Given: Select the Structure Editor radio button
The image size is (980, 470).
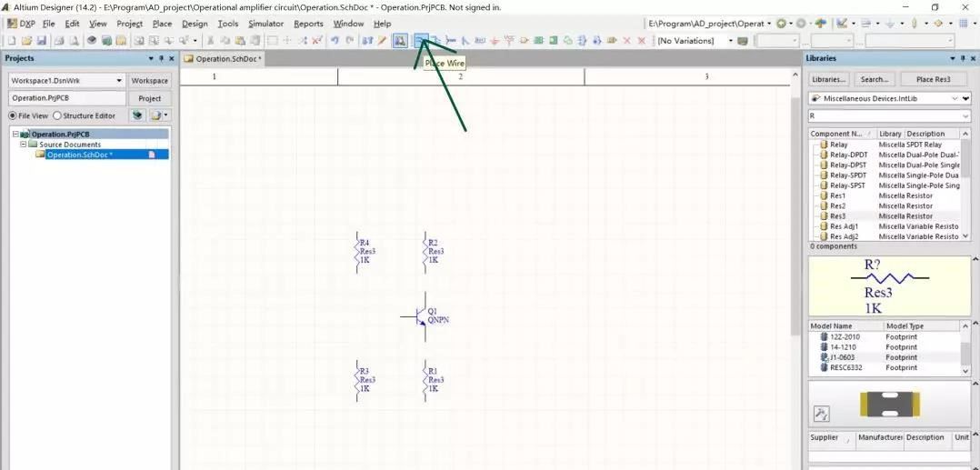Looking at the screenshot, I should (x=57, y=115).
